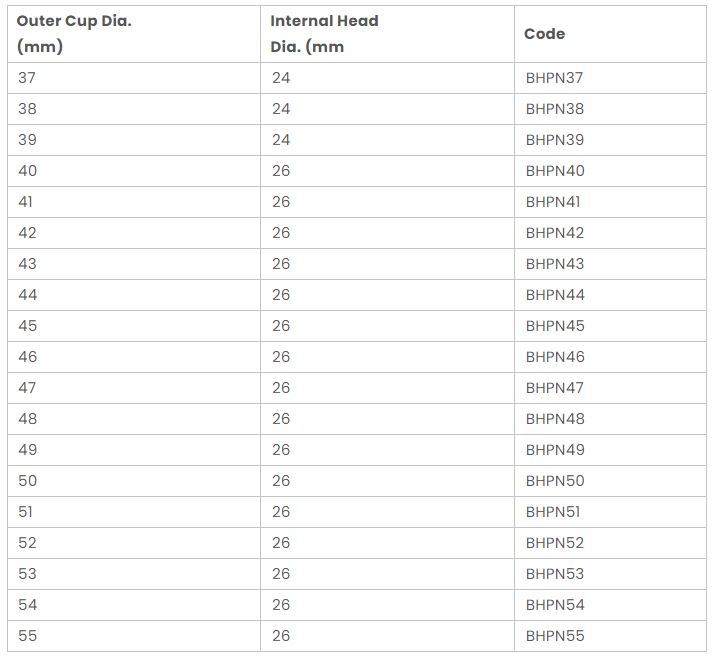
Task: Select product code BHPN46
Action: (x=555, y=357)
